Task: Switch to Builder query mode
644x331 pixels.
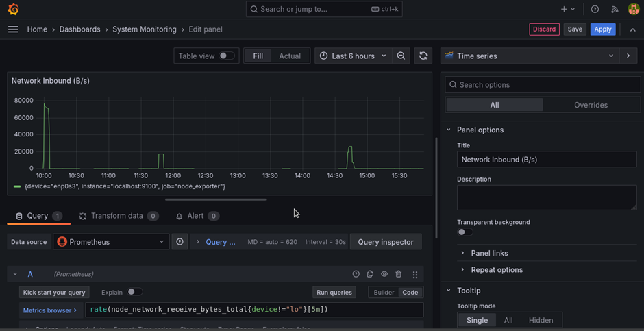Action: [x=384, y=293]
